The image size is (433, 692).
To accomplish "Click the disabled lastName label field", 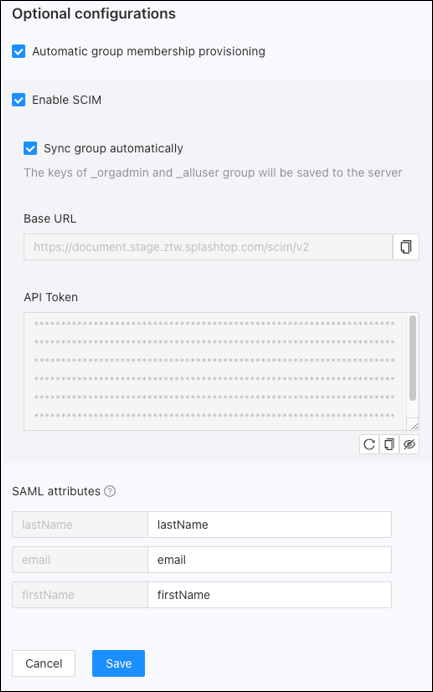I will point(80,524).
